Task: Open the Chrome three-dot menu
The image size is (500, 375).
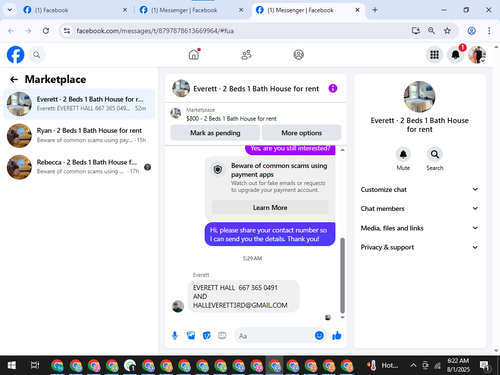Action: pos(489,31)
